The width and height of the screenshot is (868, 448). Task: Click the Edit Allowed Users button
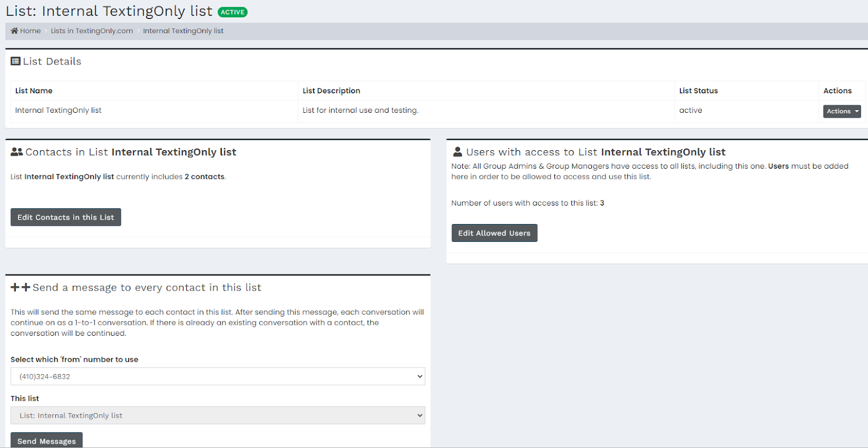click(494, 233)
